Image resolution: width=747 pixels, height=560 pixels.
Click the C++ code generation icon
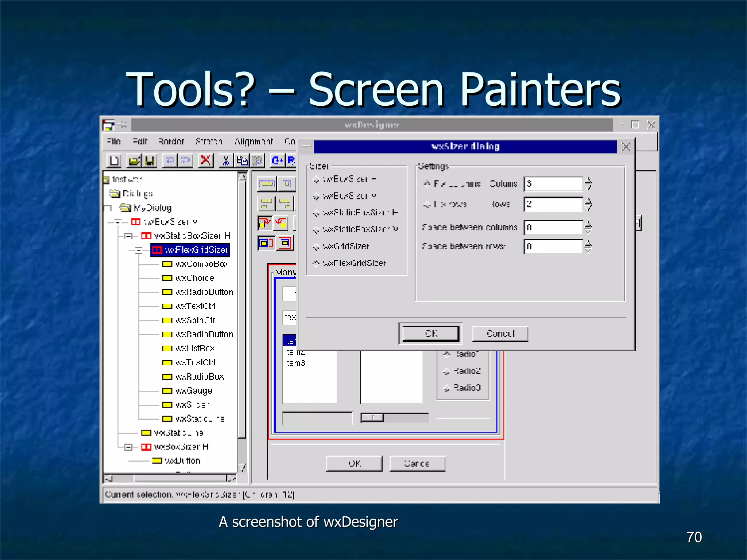[277, 160]
